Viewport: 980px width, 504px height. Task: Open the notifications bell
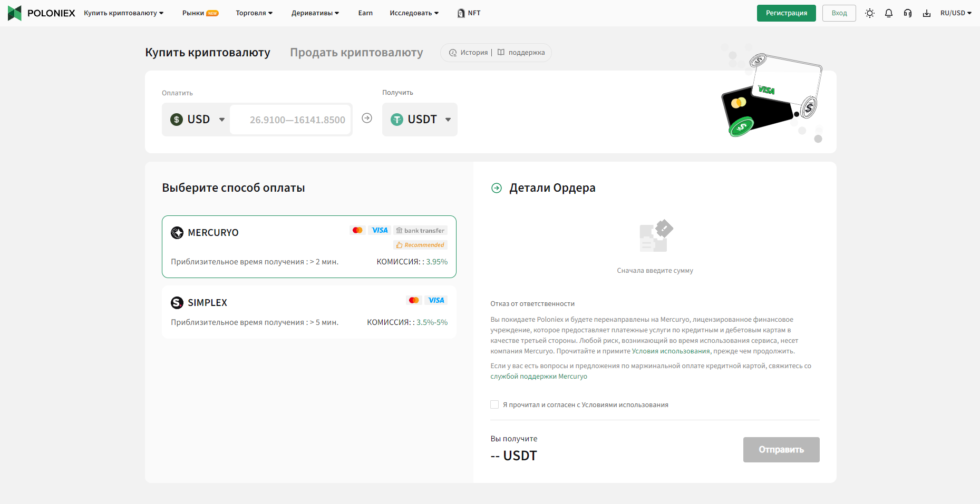coord(889,13)
